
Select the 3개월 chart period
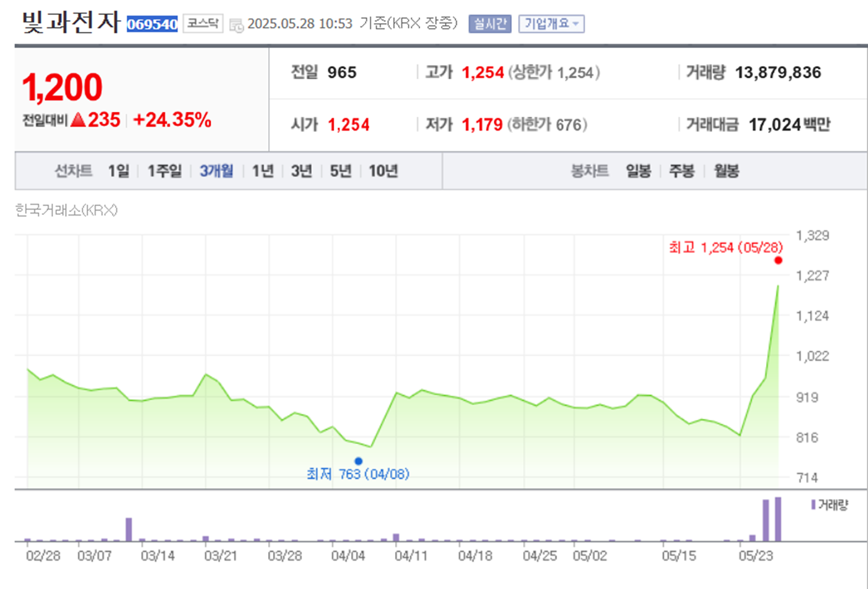coord(216,171)
